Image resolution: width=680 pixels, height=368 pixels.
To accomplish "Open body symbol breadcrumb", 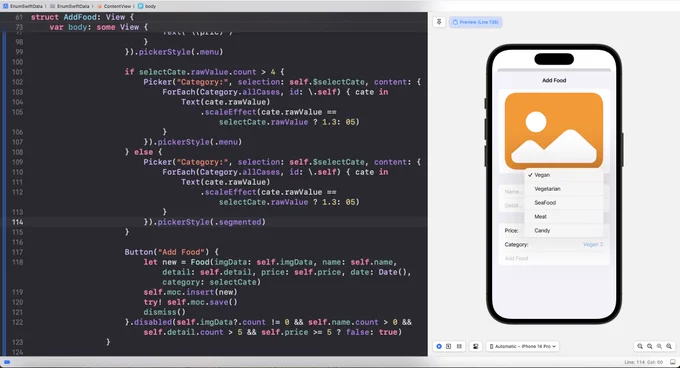I will 147,6.
